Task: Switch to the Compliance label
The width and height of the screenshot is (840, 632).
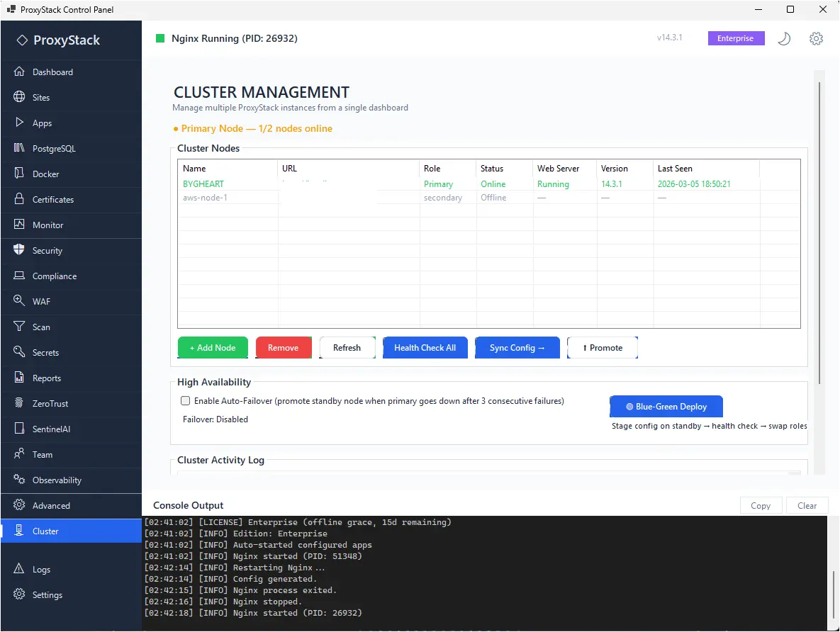Action: 54,276
